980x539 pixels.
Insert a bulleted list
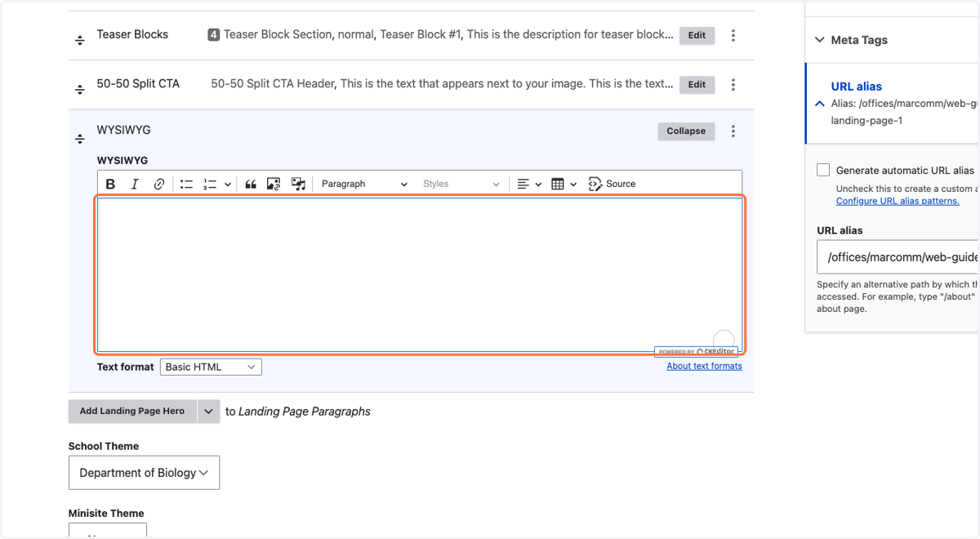click(186, 184)
